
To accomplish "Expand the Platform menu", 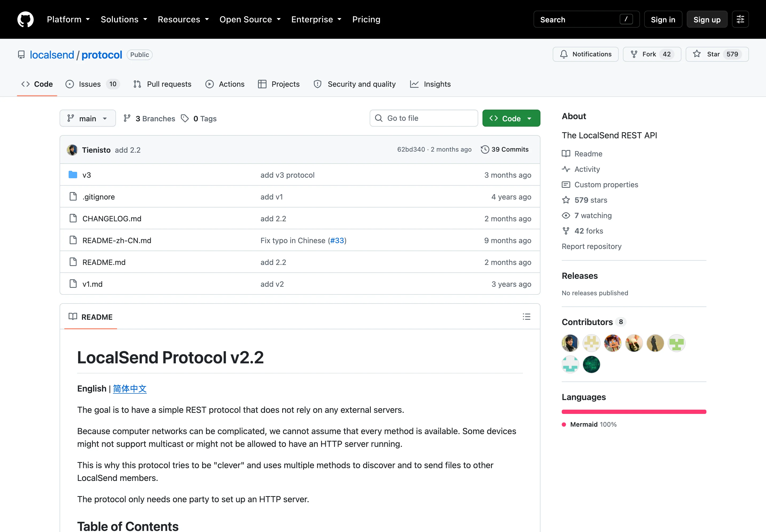I will tap(68, 19).
